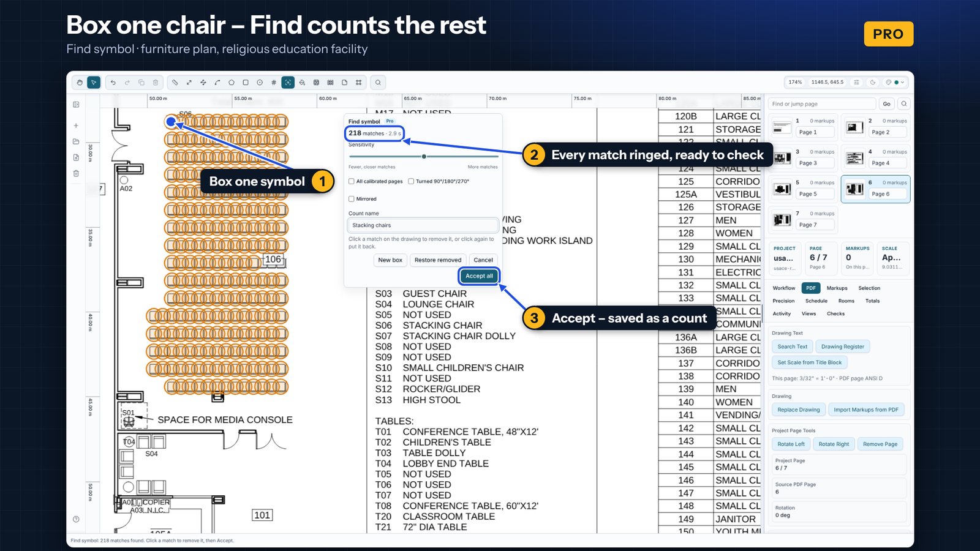
Task: Open the Rooms tab
Action: [x=846, y=301]
